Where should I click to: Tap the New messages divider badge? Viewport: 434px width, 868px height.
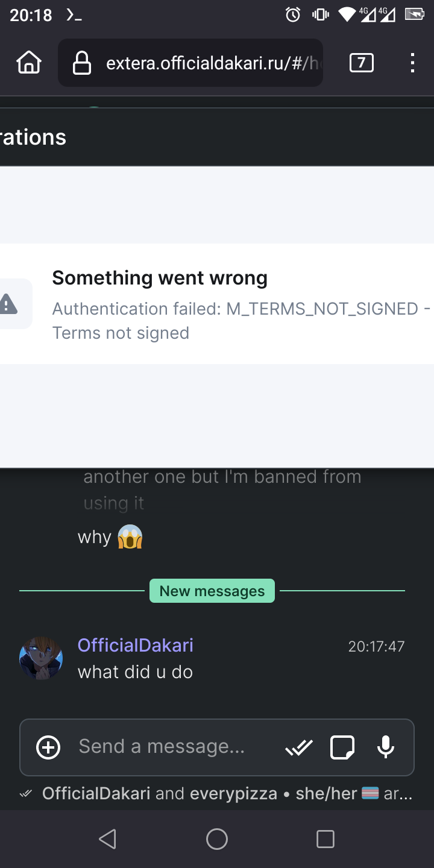(x=212, y=591)
